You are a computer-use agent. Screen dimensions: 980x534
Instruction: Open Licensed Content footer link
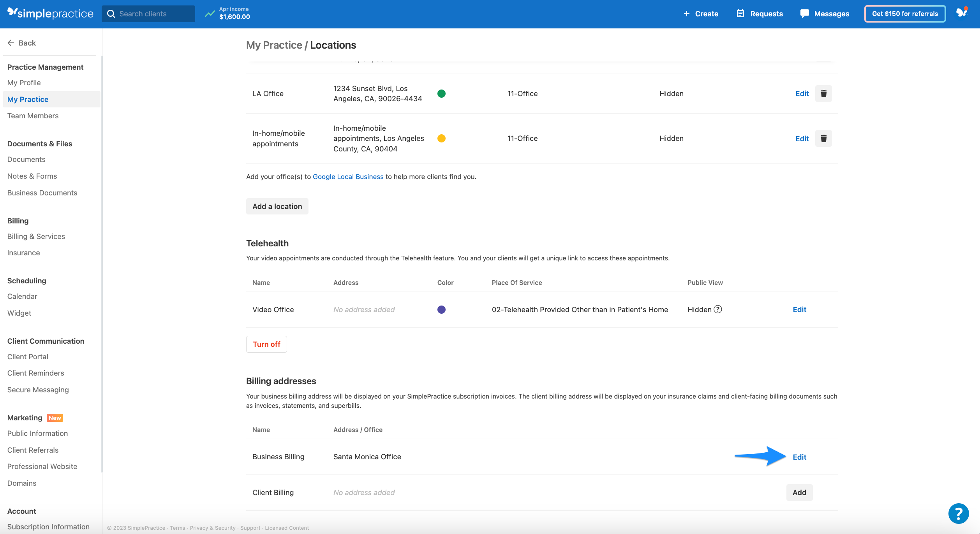click(x=287, y=528)
